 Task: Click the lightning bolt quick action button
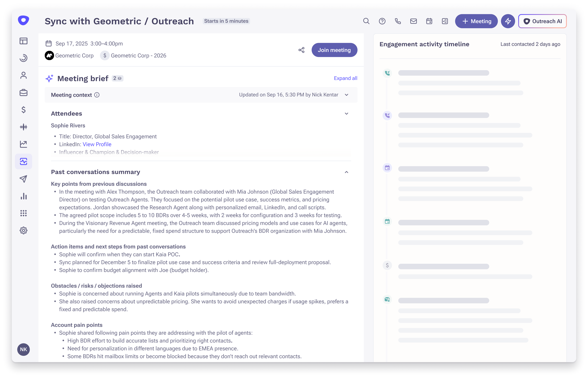point(508,21)
